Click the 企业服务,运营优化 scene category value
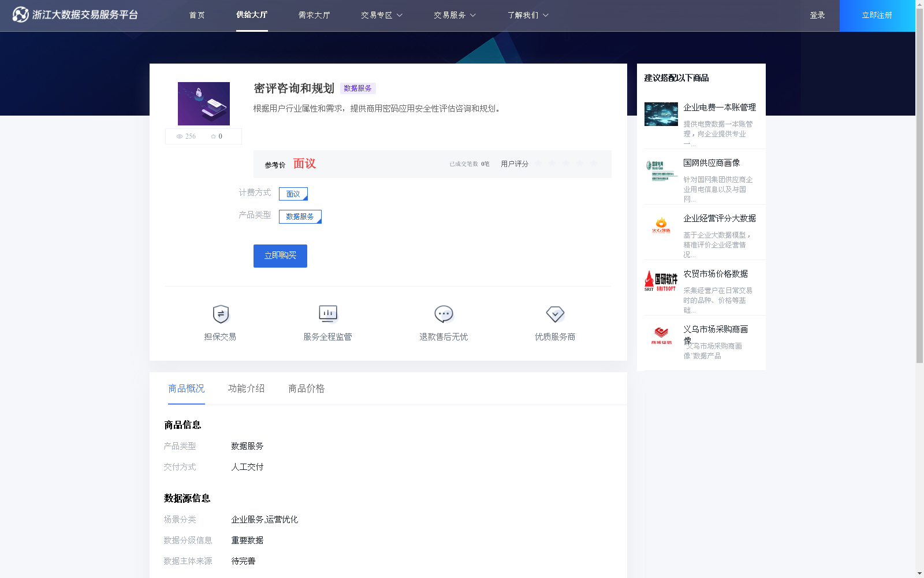Image resolution: width=924 pixels, height=578 pixels. (264, 520)
